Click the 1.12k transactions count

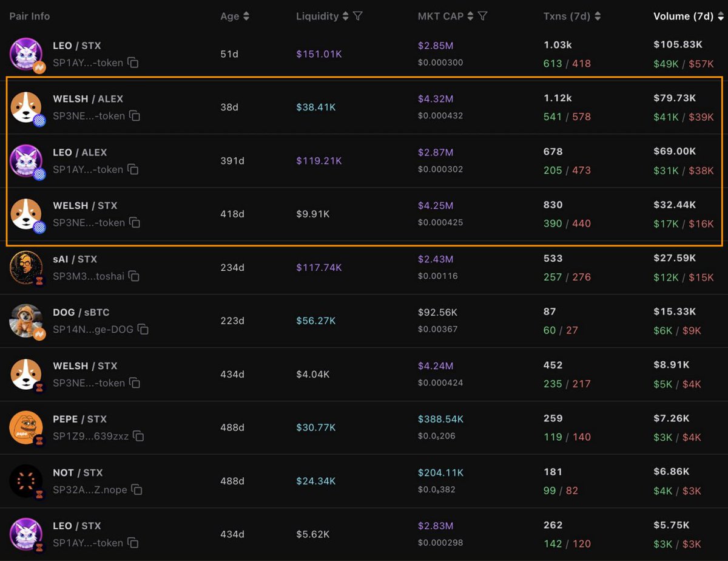558,98
